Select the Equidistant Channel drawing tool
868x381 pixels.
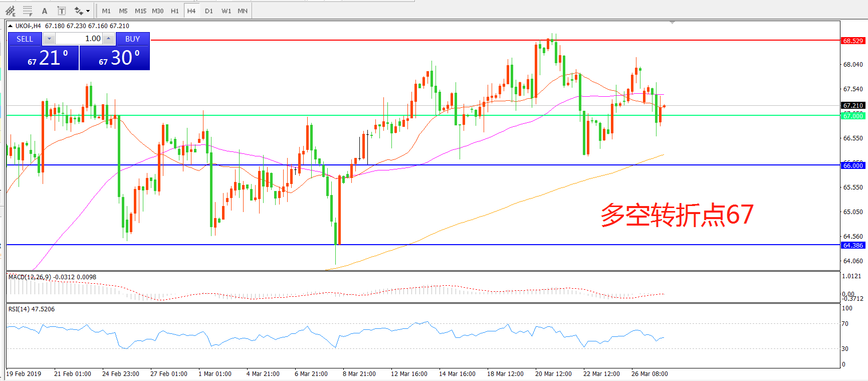pyautogui.click(x=10, y=11)
